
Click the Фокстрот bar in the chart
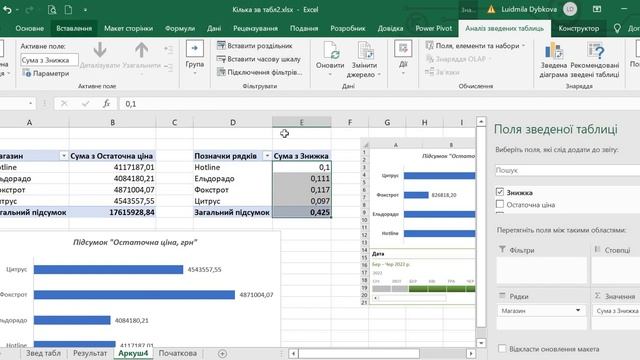tap(134, 295)
